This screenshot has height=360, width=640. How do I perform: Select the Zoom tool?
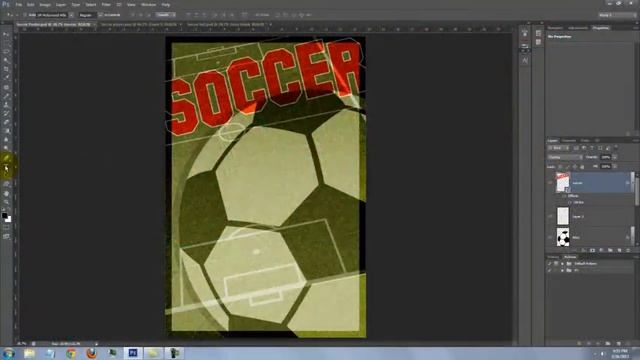[x=6, y=202]
